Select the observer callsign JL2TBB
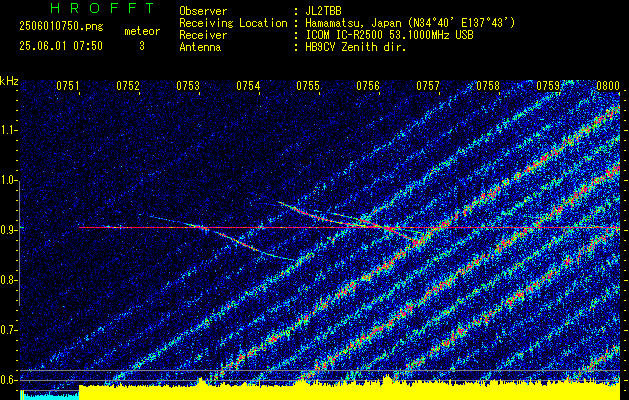The width and height of the screenshot is (629, 400). 323,11
